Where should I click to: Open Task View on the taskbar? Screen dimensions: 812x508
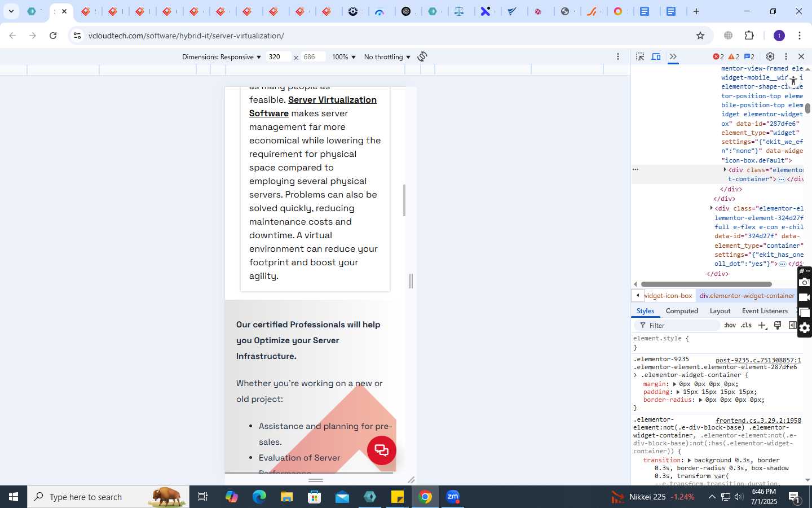(x=203, y=497)
